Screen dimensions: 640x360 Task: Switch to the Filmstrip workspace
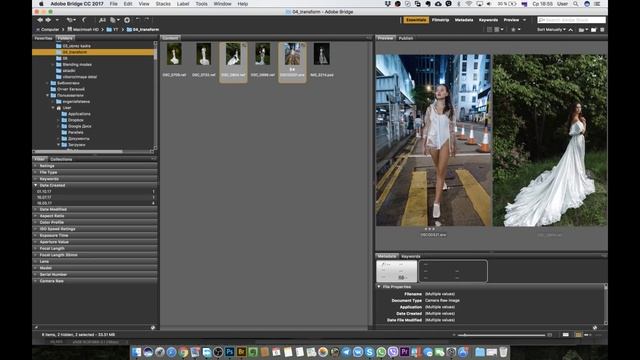coord(440,20)
